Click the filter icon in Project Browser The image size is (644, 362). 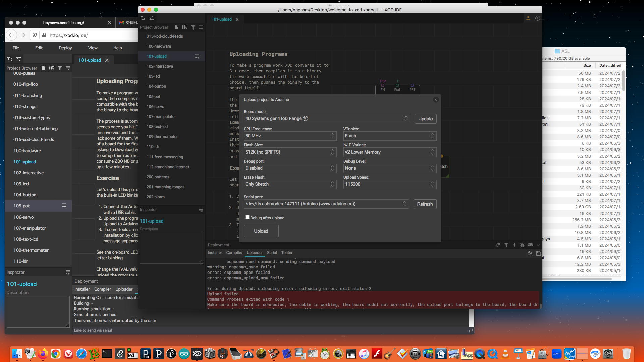(193, 27)
